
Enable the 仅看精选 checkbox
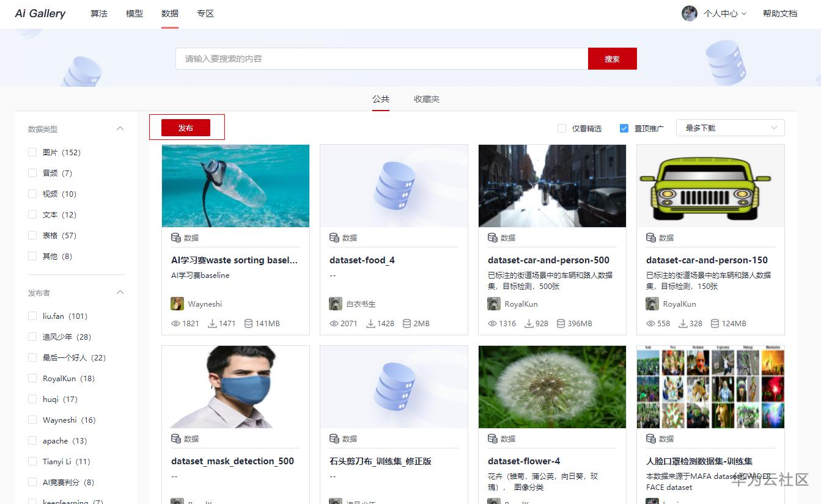[x=562, y=128]
